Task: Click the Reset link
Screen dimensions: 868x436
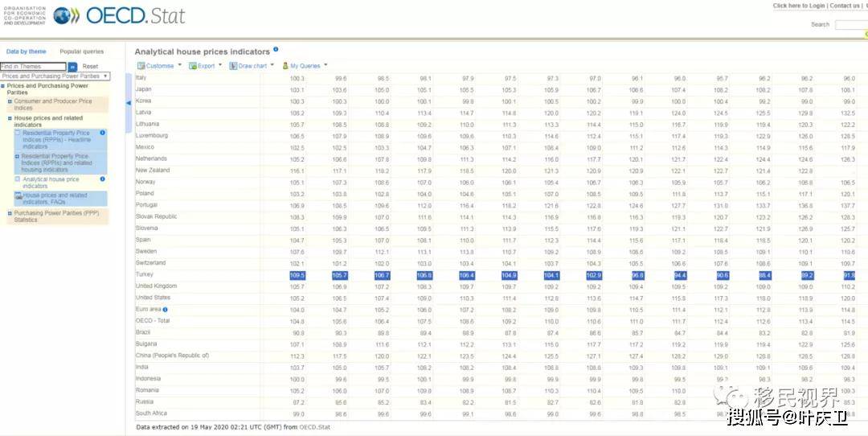Action: click(x=90, y=67)
